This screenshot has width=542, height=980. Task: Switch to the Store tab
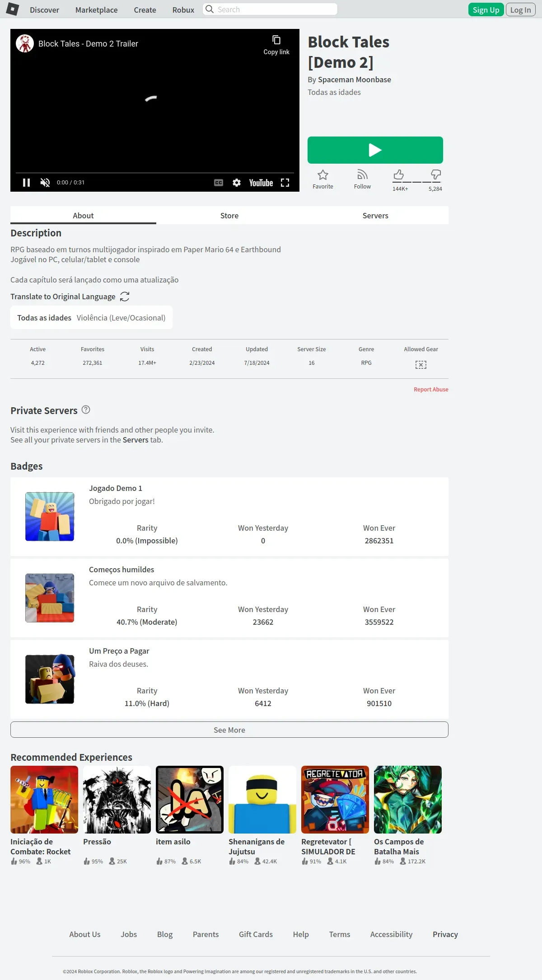point(229,215)
